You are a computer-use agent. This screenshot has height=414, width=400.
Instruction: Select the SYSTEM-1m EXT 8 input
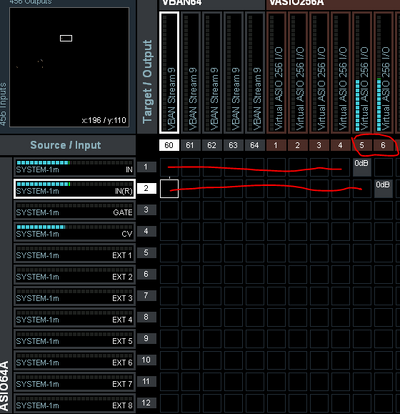point(74,403)
